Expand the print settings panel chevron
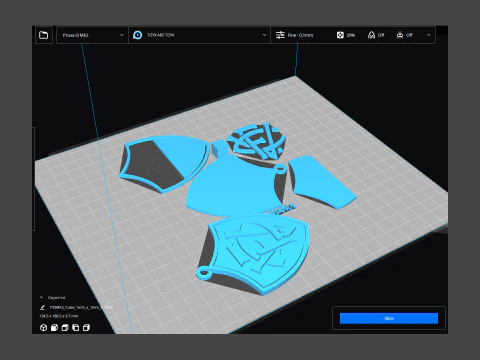Viewport: 480px width, 360px height. 429,35
